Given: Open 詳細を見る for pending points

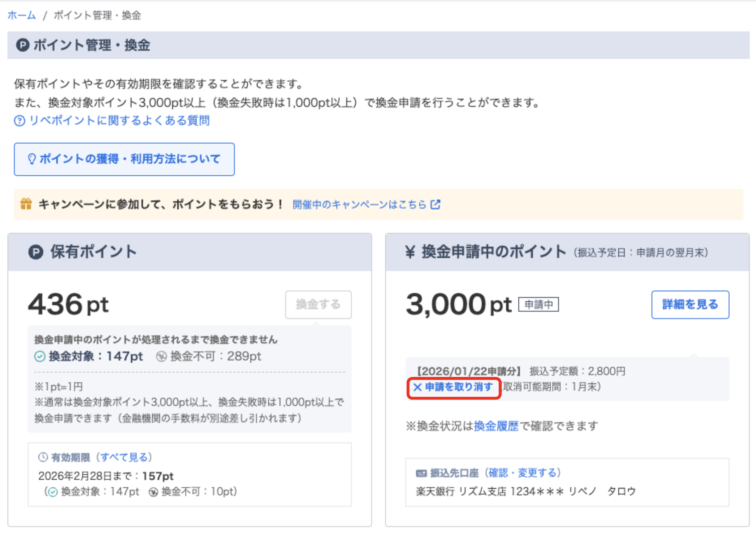Looking at the screenshot, I should (x=690, y=305).
